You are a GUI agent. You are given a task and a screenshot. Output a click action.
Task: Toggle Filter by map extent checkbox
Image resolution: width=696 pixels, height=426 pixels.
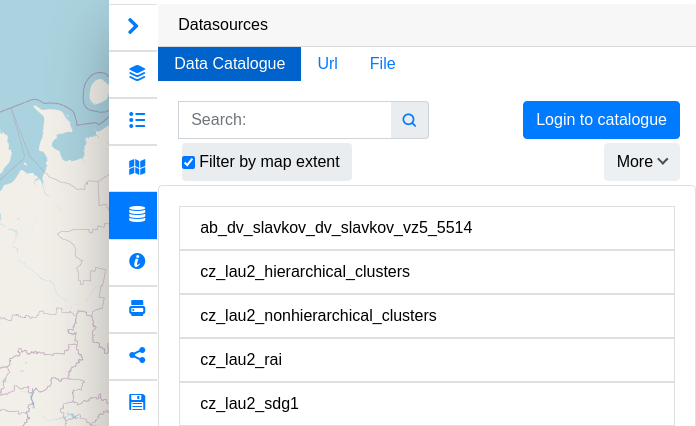pos(189,162)
